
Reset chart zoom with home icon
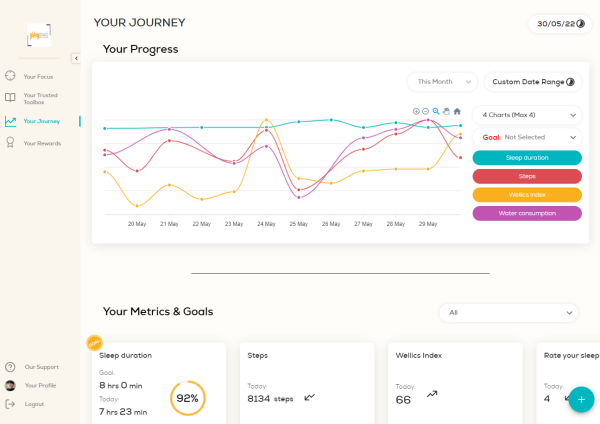(x=457, y=111)
